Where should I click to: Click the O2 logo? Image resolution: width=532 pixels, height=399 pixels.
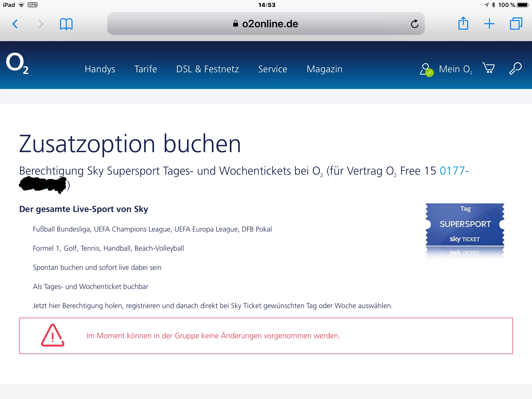point(17,63)
